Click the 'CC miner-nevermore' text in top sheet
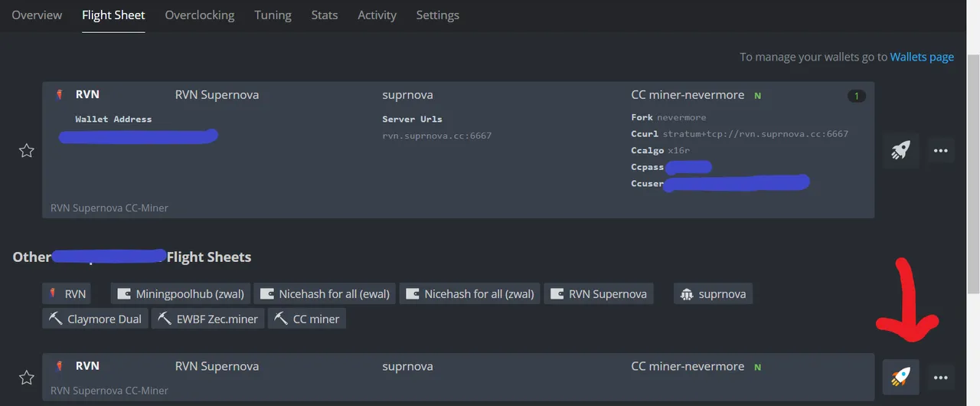980x406 pixels. [688, 95]
